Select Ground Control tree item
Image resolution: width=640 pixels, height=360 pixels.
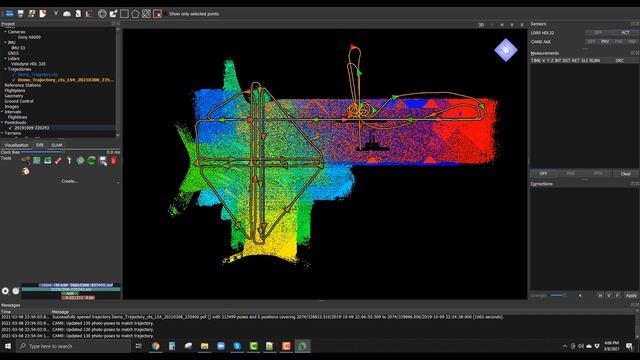[19, 101]
